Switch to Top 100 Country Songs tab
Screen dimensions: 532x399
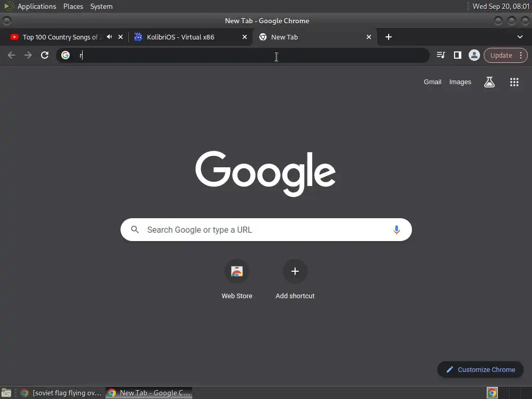coord(60,37)
